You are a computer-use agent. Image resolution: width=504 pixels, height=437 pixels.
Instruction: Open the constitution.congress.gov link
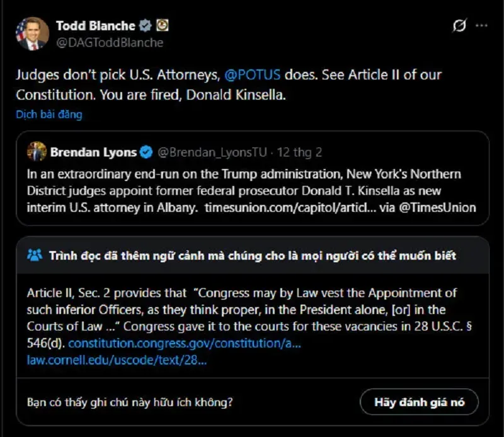[x=184, y=344]
